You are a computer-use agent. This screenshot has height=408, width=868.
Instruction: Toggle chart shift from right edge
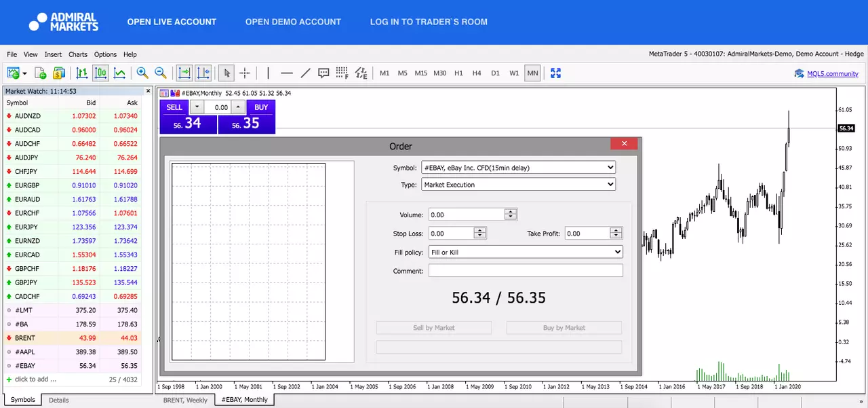203,73
